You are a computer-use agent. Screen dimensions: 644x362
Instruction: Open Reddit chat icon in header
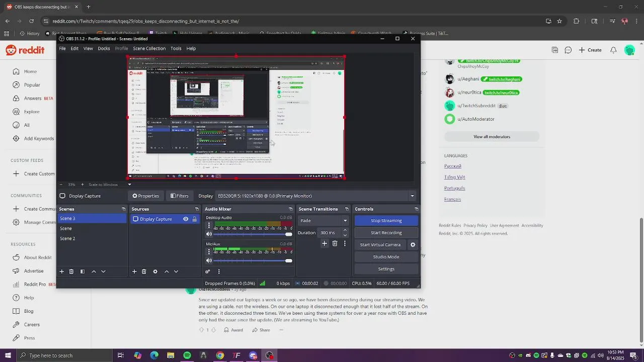click(568, 50)
